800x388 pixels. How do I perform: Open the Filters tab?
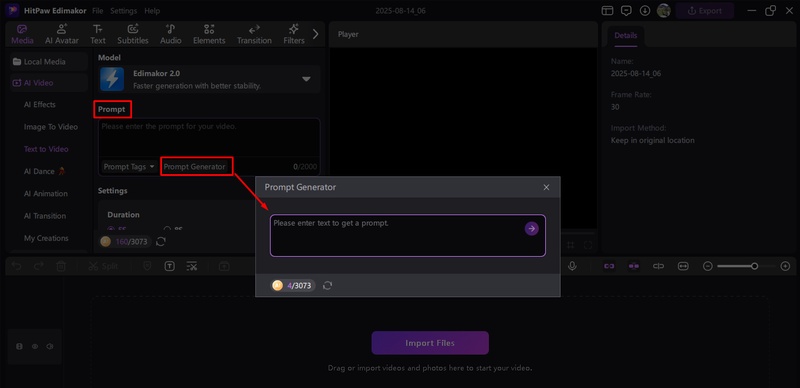point(294,34)
